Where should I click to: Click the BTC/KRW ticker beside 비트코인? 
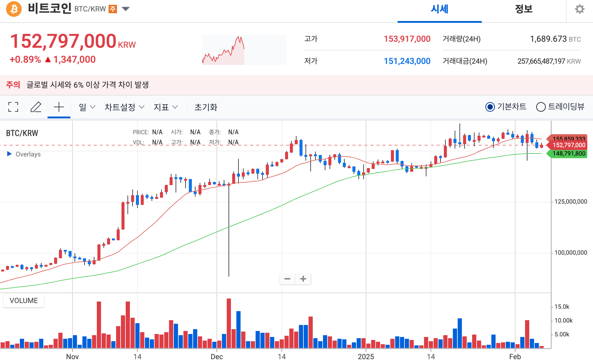coord(90,9)
